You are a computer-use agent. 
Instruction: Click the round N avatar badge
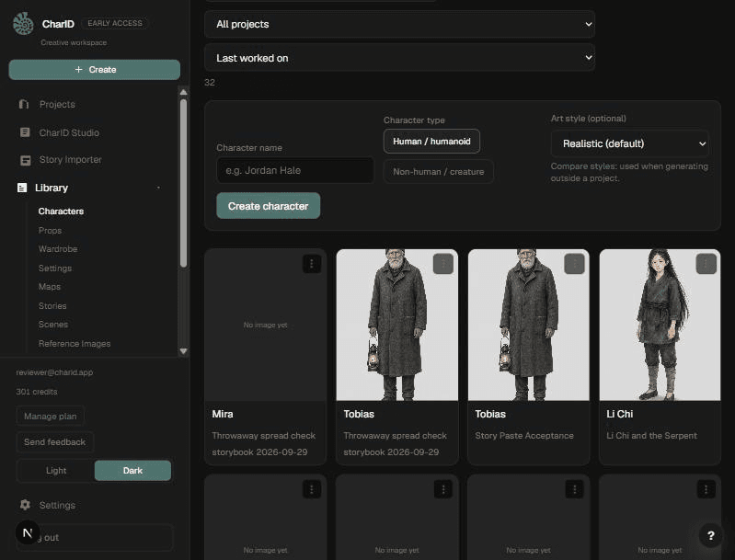28,532
